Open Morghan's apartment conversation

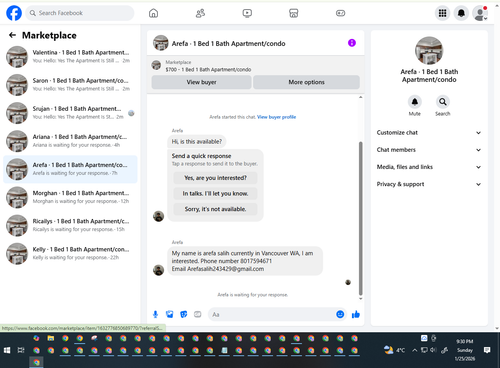[x=70, y=197]
